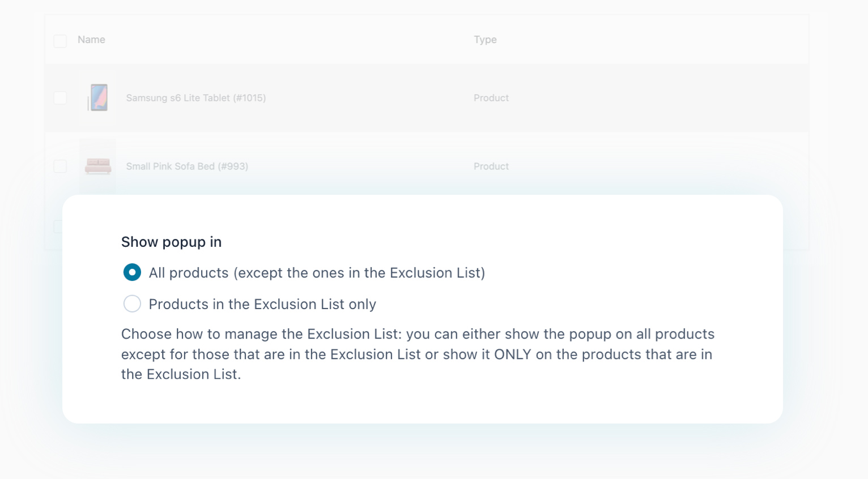This screenshot has width=868, height=479.
Task: Click the 'Products in the Exclusion List only' label
Action: (262, 305)
